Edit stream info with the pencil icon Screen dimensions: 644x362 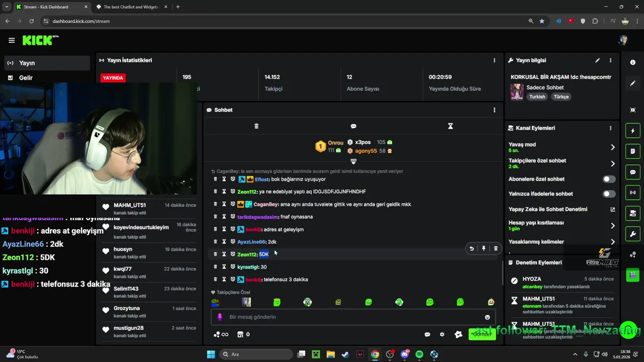point(597,60)
